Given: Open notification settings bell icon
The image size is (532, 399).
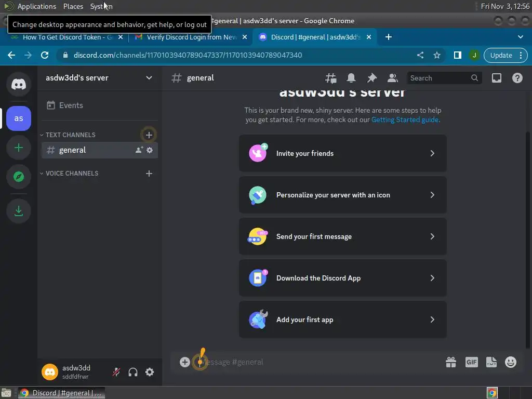Looking at the screenshot, I should (351, 78).
